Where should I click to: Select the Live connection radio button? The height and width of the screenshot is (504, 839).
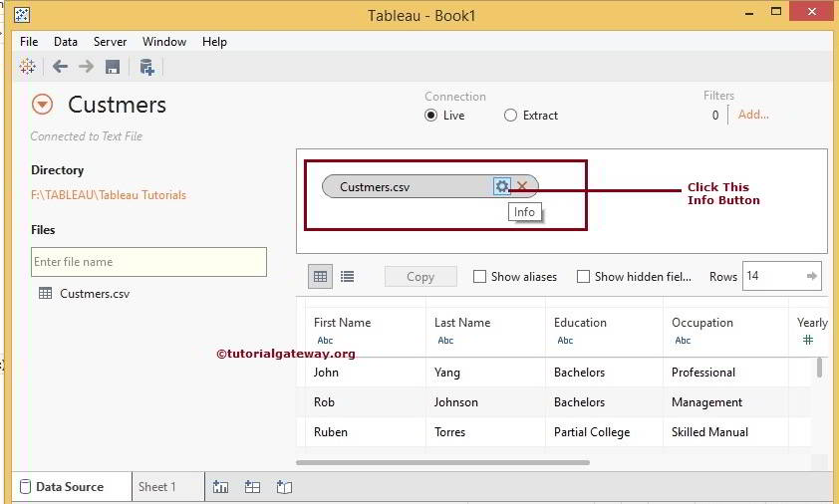(430, 115)
